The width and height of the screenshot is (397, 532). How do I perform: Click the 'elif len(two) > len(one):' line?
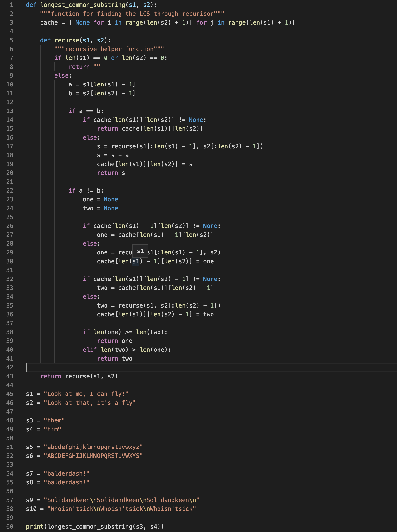point(127,350)
